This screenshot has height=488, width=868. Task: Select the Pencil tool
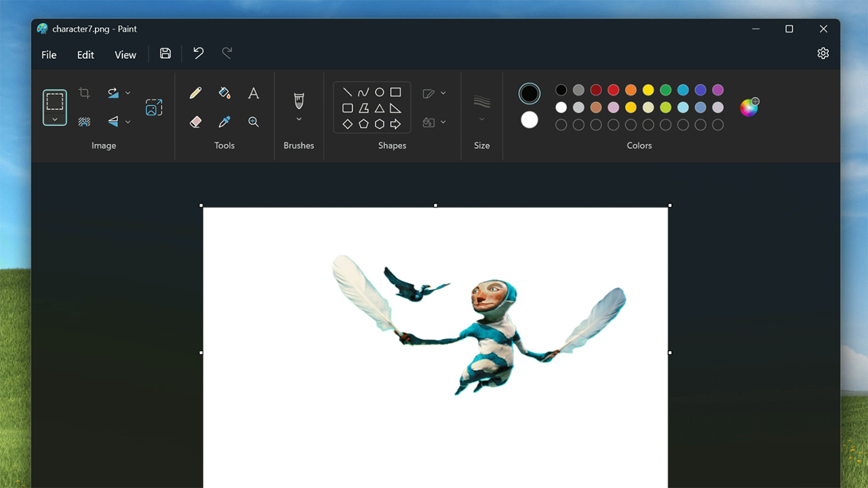point(195,93)
